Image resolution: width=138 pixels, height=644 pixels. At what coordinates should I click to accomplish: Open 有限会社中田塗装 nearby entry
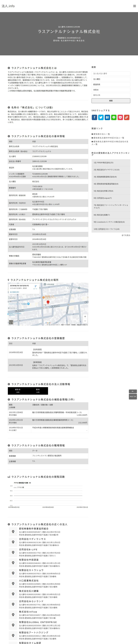tap(29, 560)
